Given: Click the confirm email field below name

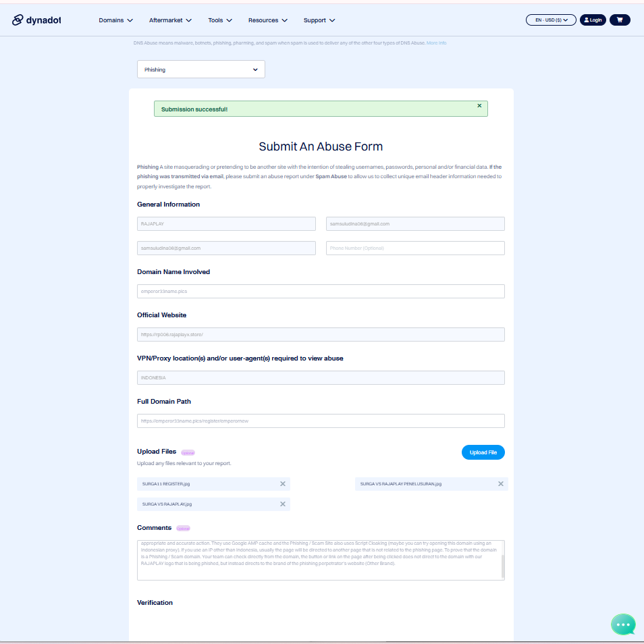Looking at the screenshot, I should pos(226,248).
